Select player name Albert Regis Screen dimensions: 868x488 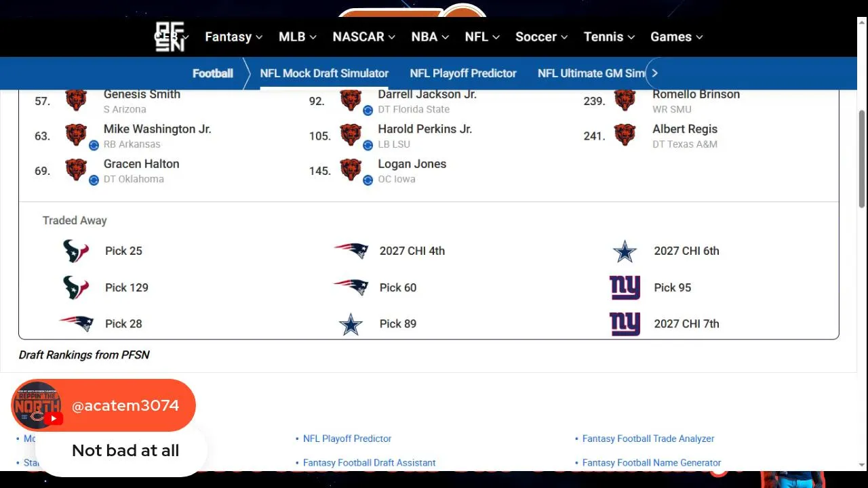tap(685, 129)
